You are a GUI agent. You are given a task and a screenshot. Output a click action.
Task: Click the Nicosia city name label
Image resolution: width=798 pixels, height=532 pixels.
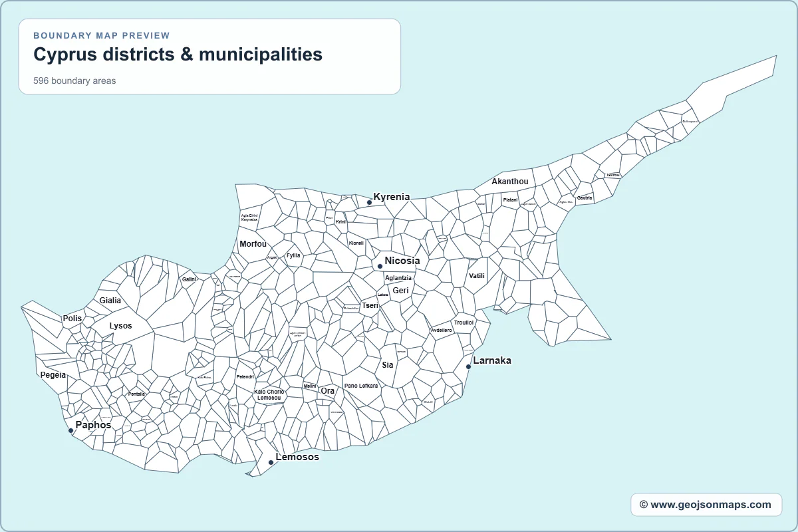coord(402,261)
